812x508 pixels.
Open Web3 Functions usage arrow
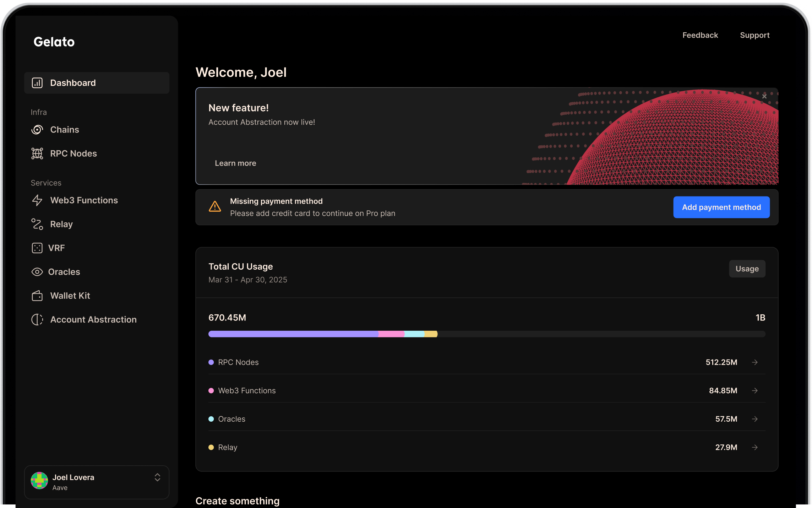pyautogui.click(x=755, y=390)
